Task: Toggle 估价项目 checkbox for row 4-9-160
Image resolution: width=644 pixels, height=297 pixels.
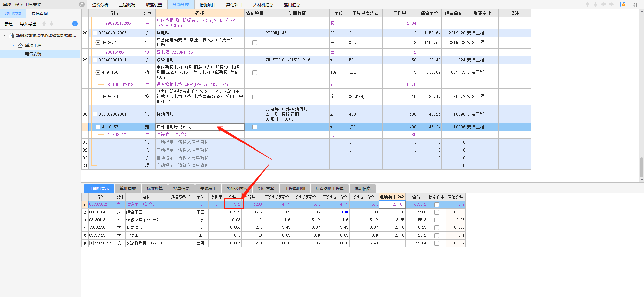Action: 255,73
